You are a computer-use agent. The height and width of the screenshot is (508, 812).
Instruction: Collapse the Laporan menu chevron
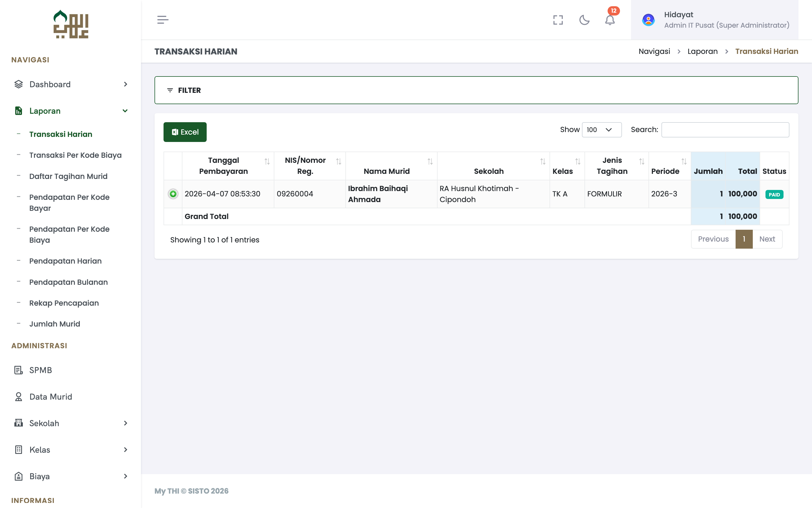[x=125, y=111]
